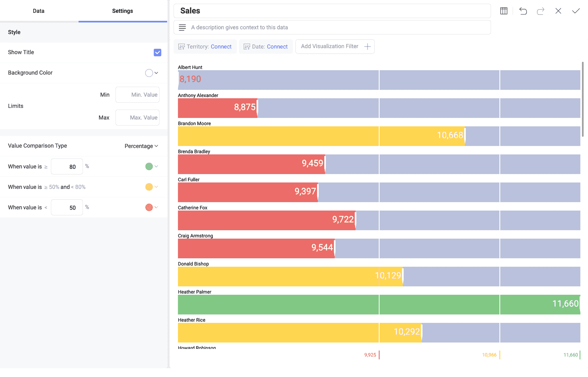Click the X to discard changes
Viewport: 588px width, 377px height.
[558, 11]
